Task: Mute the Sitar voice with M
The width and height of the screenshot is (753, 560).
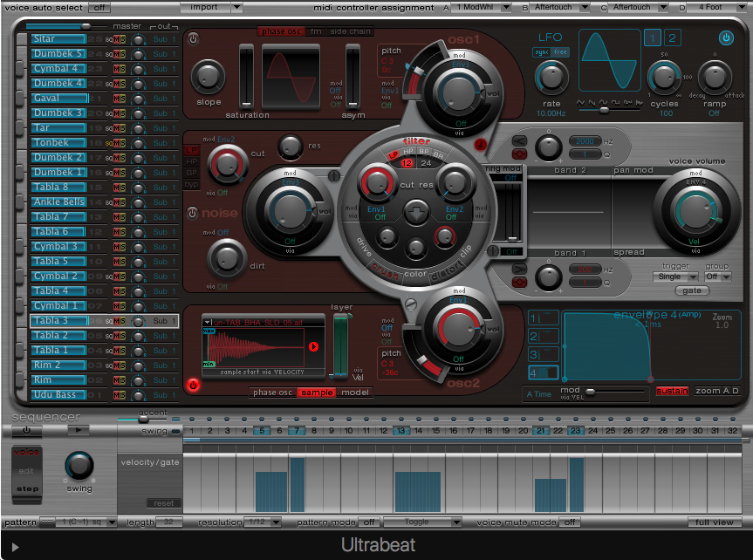Action: [116, 39]
